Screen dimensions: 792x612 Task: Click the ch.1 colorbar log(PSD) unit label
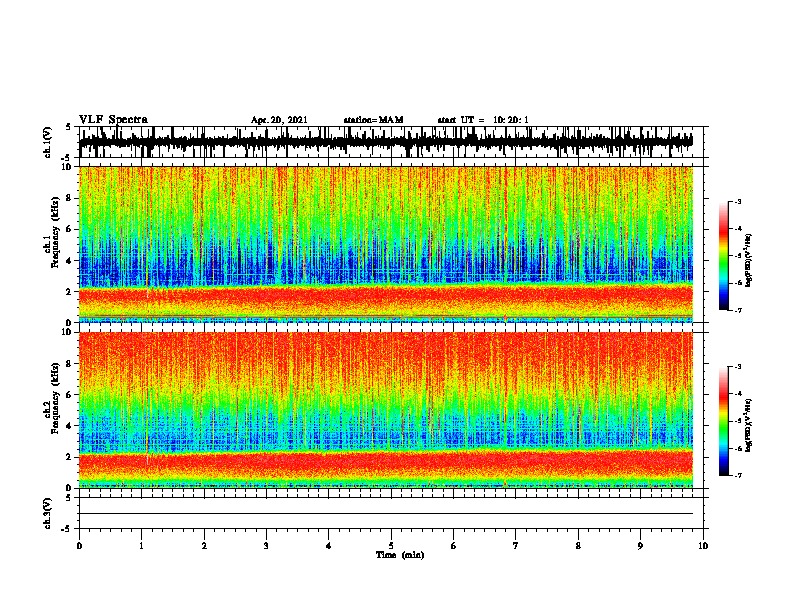point(749,260)
